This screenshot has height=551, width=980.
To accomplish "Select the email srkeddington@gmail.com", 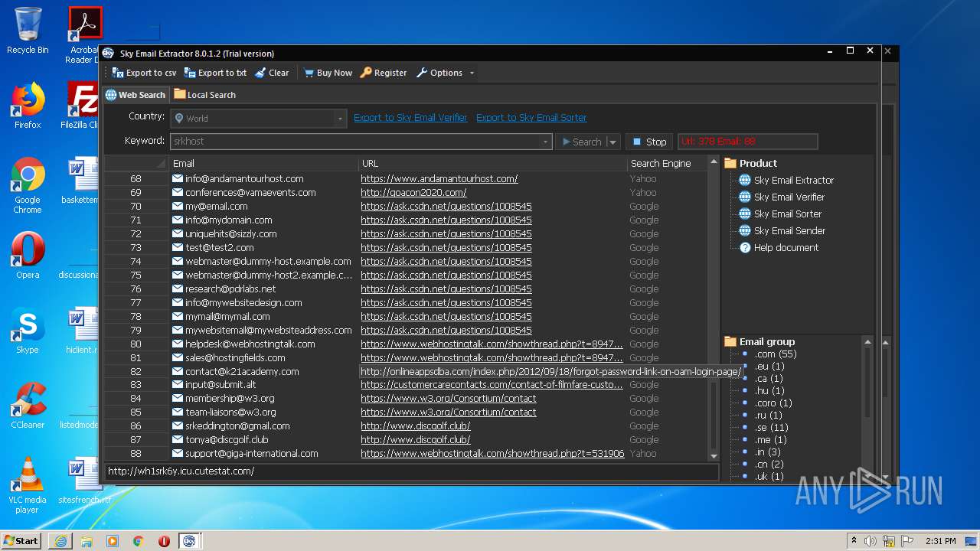I will pos(237,426).
